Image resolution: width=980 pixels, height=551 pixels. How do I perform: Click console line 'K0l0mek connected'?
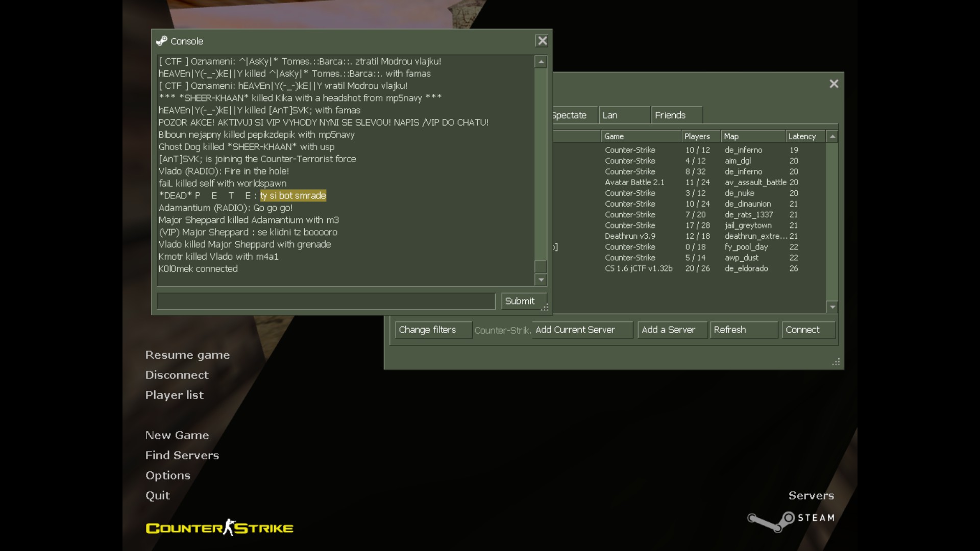(x=198, y=269)
